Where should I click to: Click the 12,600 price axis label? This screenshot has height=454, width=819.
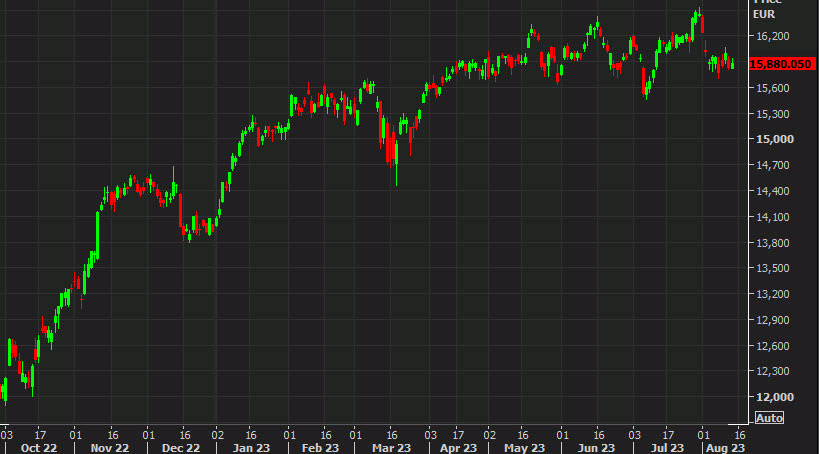click(x=773, y=346)
